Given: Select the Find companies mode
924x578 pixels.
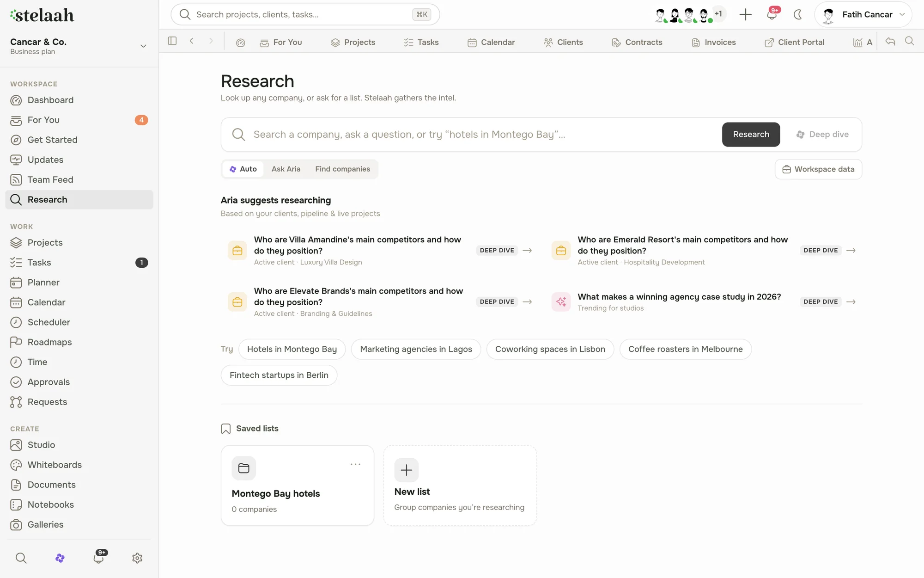Looking at the screenshot, I should 342,169.
